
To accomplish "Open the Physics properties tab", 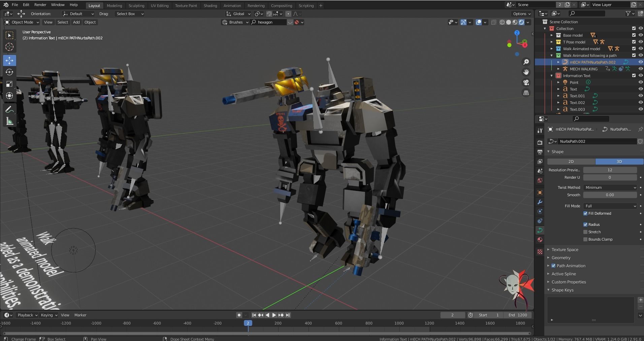I will pyautogui.click(x=540, y=221).
